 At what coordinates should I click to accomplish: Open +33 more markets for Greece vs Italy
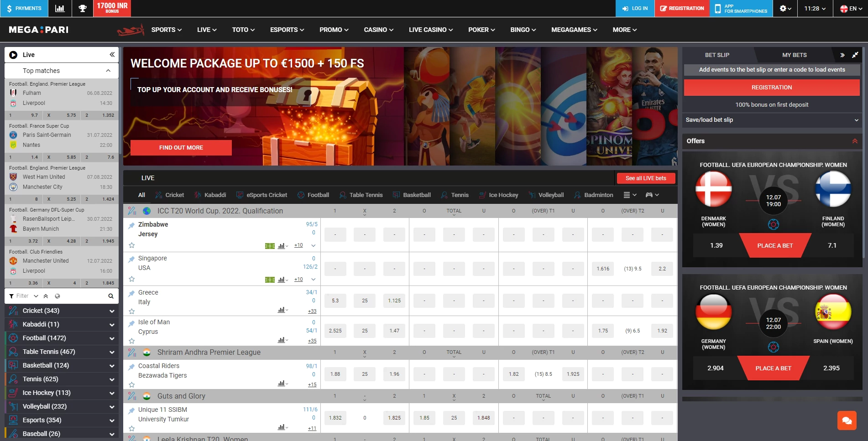(312, 311)
